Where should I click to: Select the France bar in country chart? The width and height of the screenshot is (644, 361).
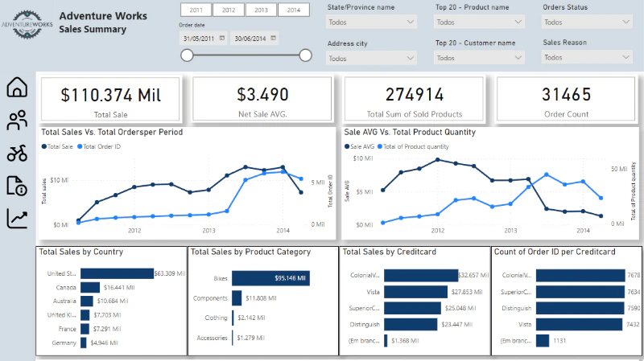click(85, 329)
